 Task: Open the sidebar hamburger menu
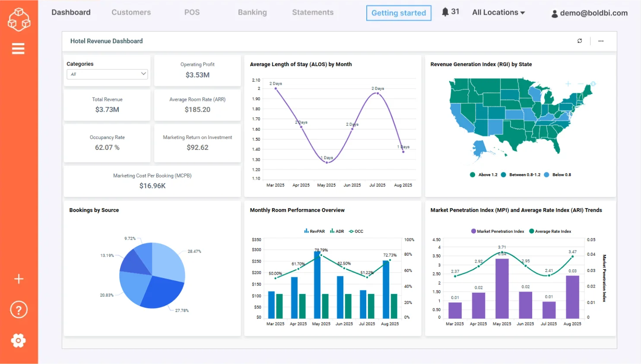click(18, 48)
